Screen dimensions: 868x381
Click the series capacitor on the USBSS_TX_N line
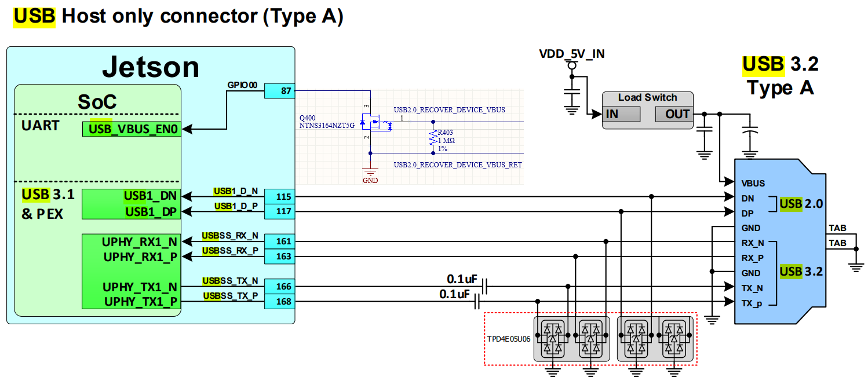485,286
